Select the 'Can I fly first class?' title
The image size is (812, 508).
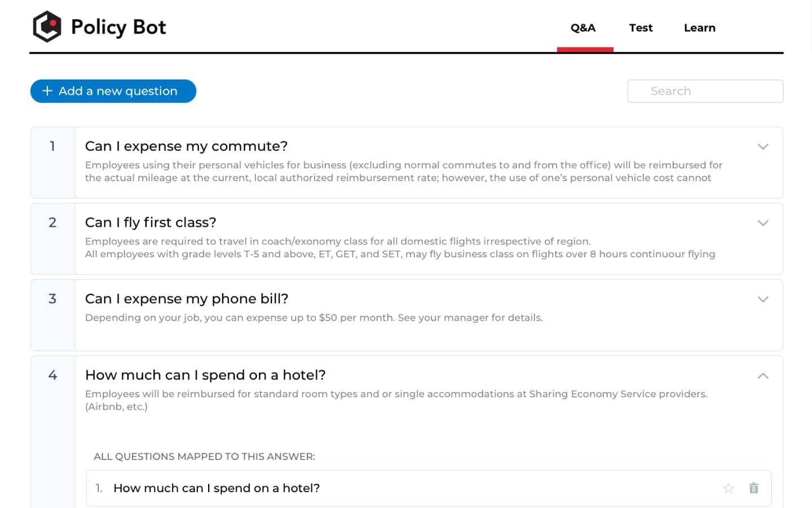151,222
